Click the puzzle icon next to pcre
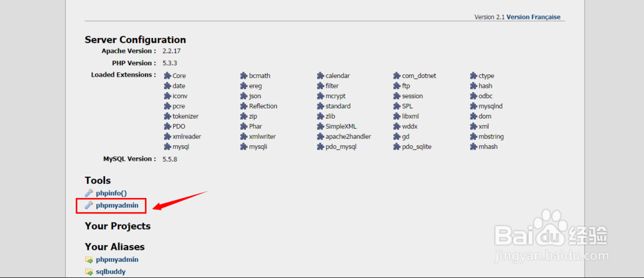This screenshot has height=278, width=644. coord(167,106)
